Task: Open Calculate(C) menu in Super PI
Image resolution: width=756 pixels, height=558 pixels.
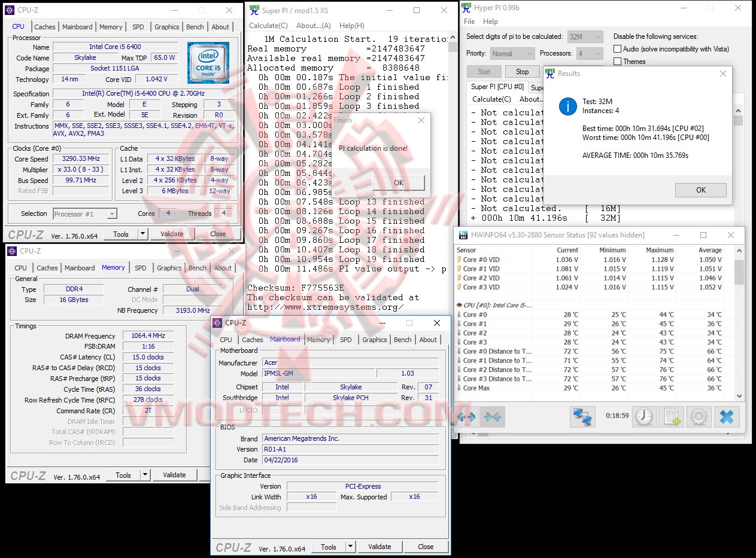Action: pos(268,26)
